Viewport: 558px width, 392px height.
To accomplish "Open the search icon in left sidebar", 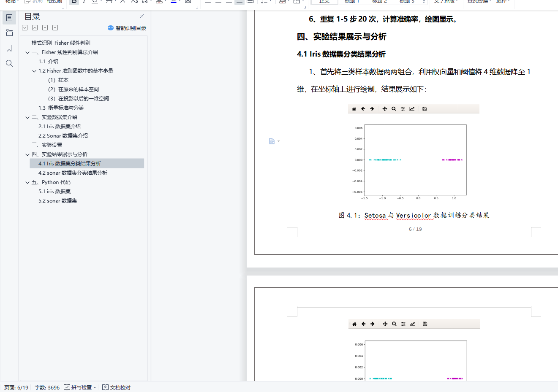I will click(x=9, y=63).
